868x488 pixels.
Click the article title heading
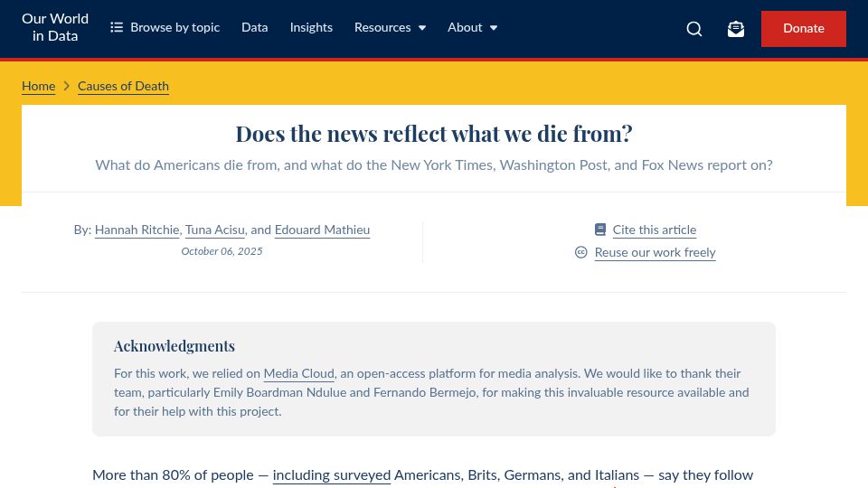coord(434,134)
